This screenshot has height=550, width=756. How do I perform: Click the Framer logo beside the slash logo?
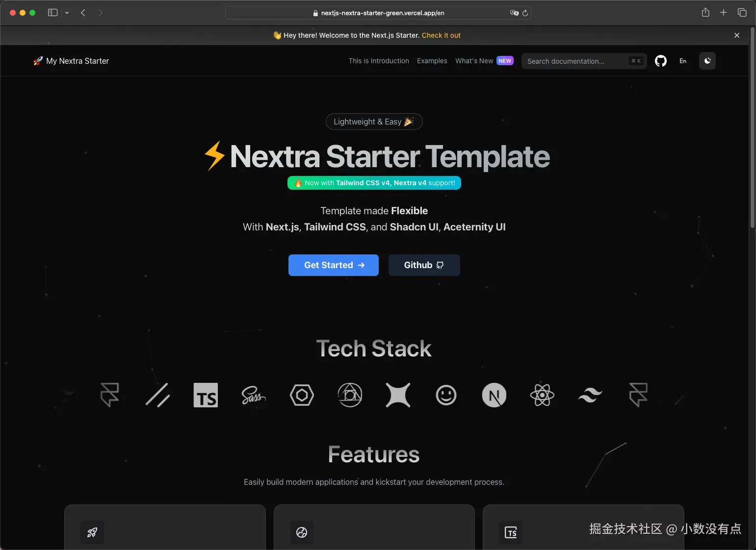pos(110,395)
